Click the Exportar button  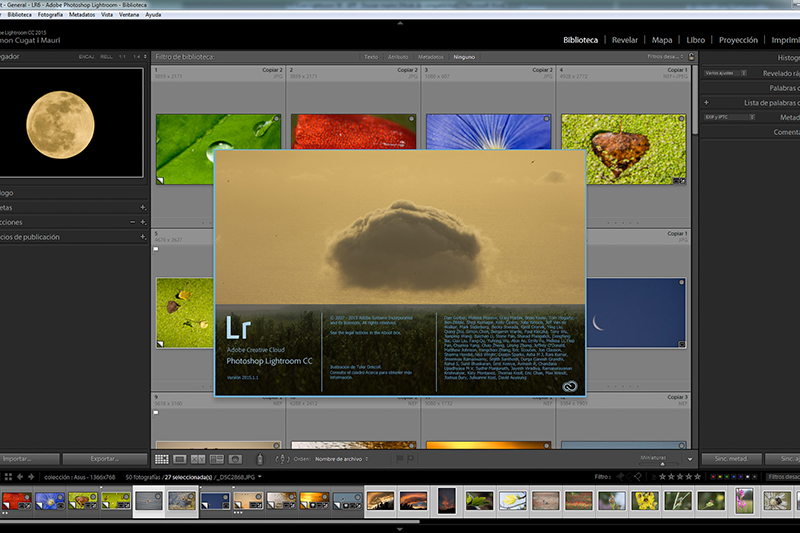click(x=105, y=459)
